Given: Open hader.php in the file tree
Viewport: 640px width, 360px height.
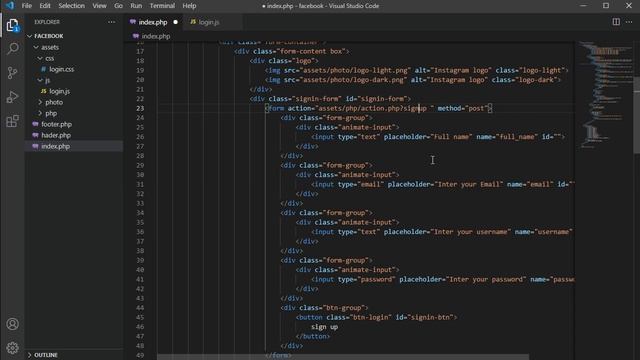Looking at the screenshot, I should (x=56, y=136).
